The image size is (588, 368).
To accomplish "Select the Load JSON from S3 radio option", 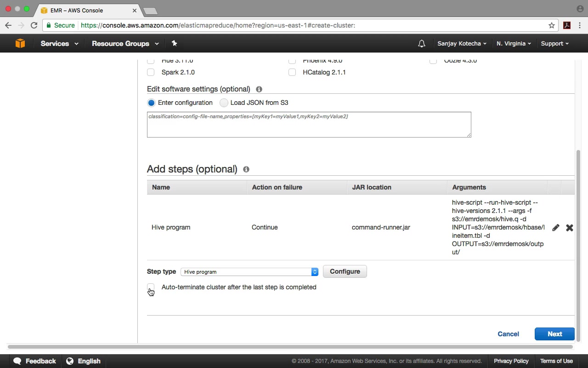I will click(x=224, y=103).
